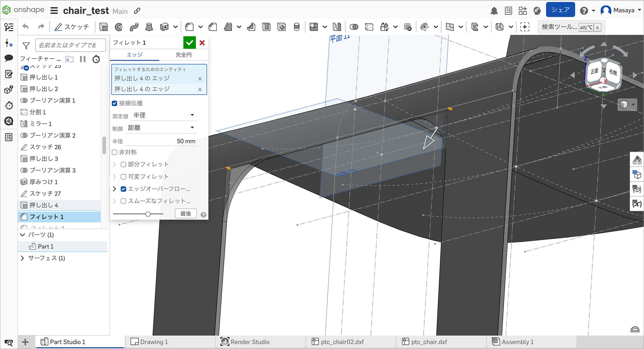Enable the 部分フィレット checkbox

123,164
